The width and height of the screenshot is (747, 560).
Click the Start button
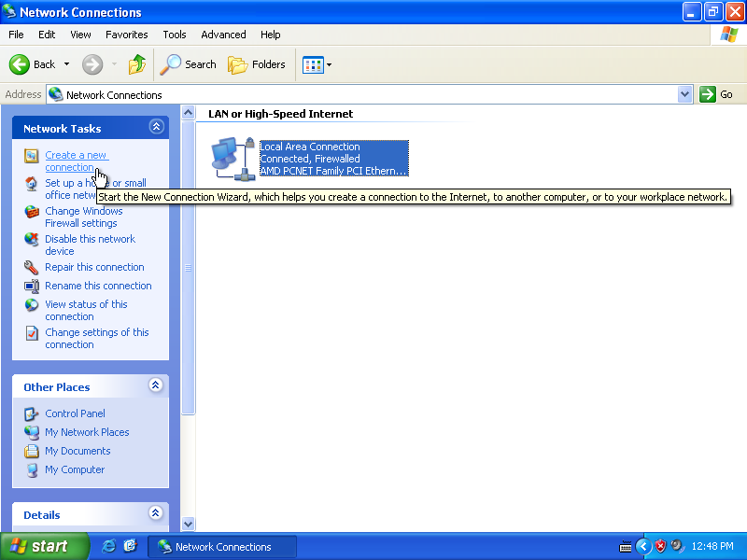[44, 546]
